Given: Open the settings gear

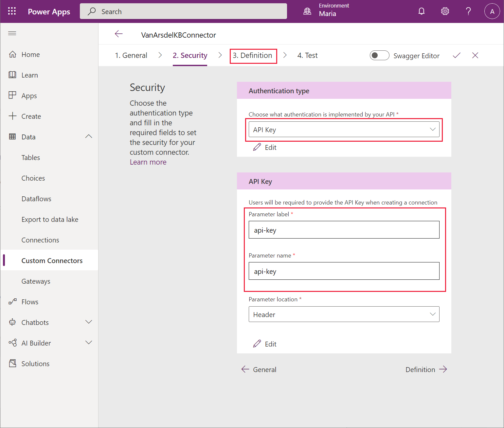Looking at the screenshot, I should (x=445, y=11).
